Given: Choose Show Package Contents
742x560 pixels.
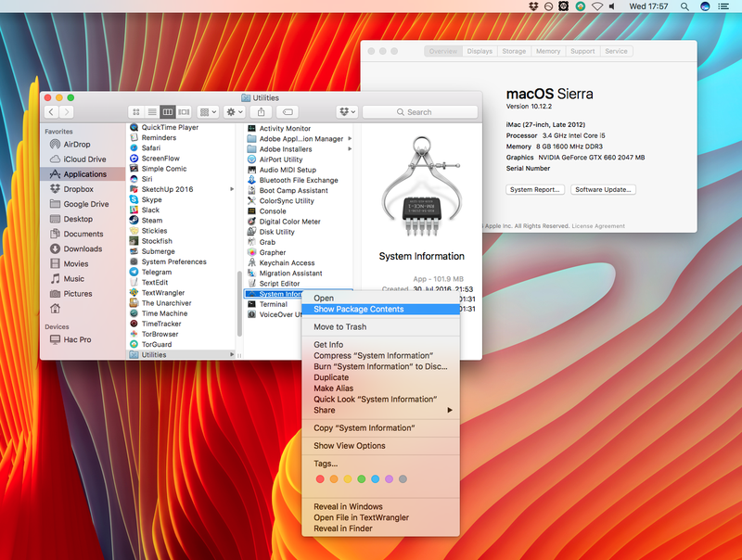Looking at the screenshot, I should [x=381, y=309].
